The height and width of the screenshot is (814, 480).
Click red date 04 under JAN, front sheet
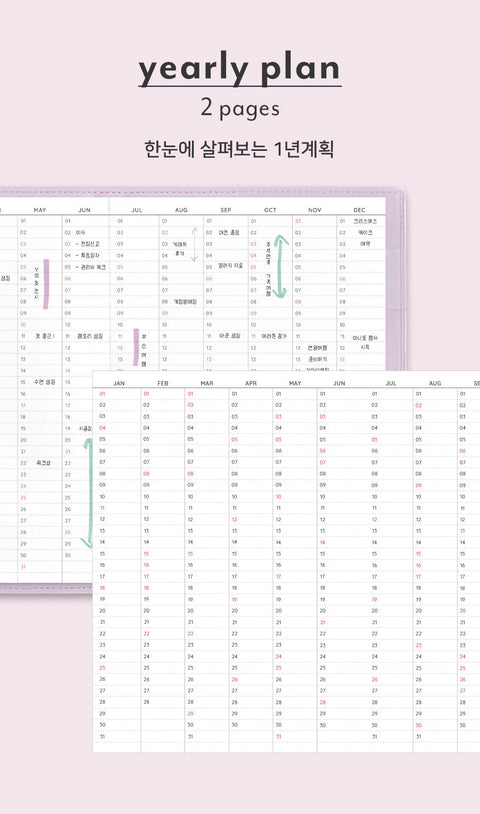[102, 428]
